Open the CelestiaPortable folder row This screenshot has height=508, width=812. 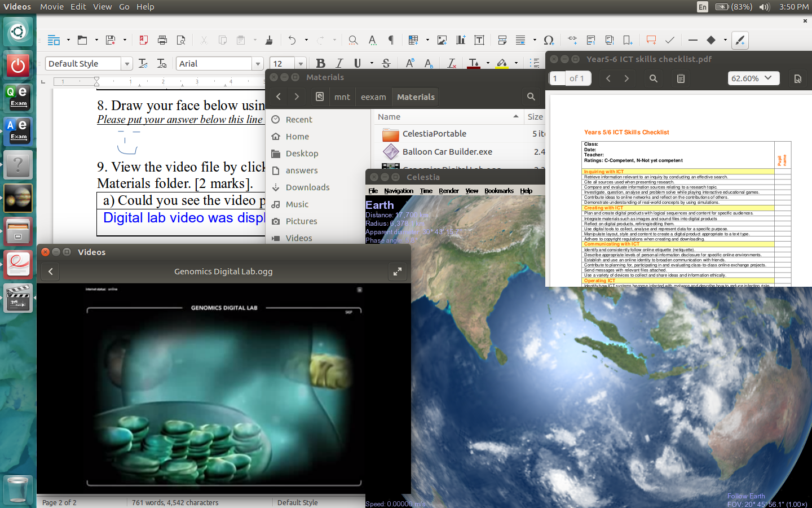click(434, 134)
